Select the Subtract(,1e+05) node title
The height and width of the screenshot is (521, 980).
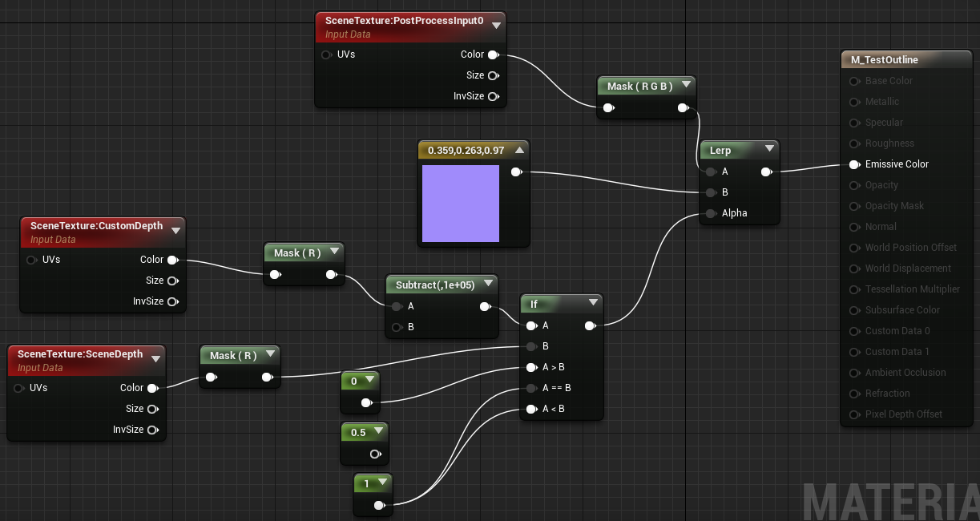click(x=434, y=285)
